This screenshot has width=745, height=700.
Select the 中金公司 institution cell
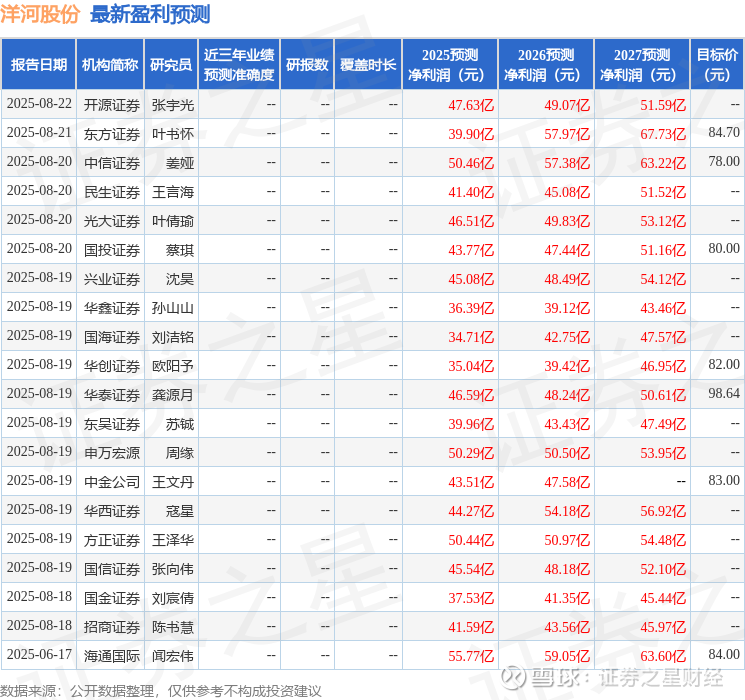pyautogui.click(x=112, y=482)
